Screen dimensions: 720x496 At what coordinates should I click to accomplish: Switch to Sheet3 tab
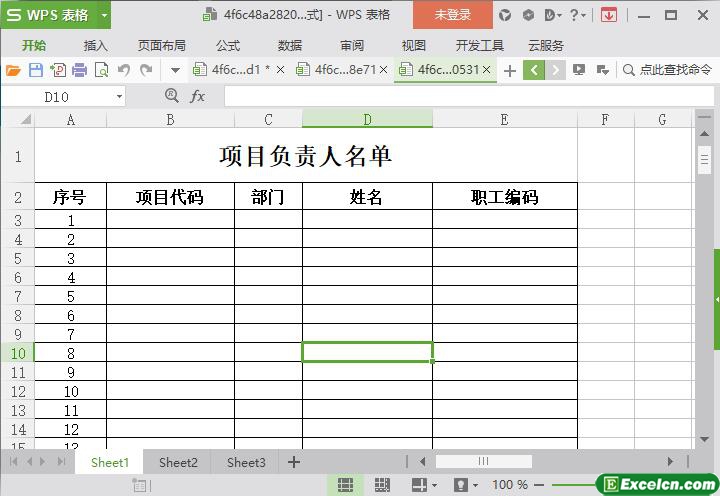246,462
